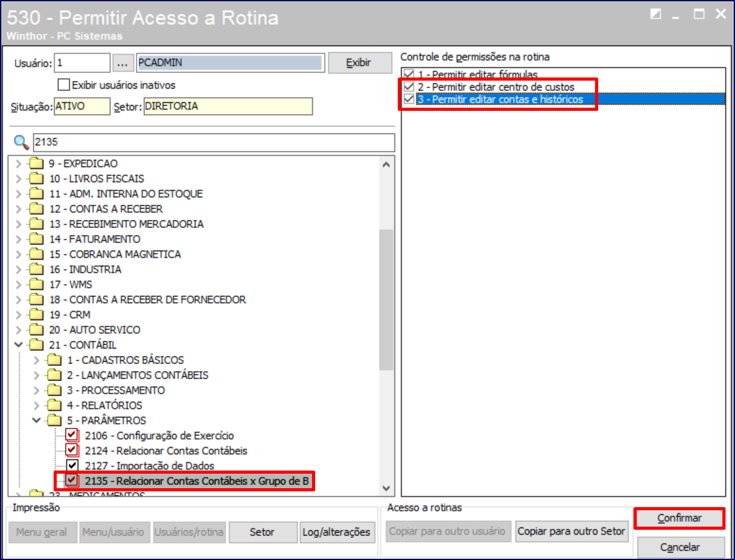
Task: Select the 10 - LIVROS FISCAIS tree row
Action: coord(96,179)
